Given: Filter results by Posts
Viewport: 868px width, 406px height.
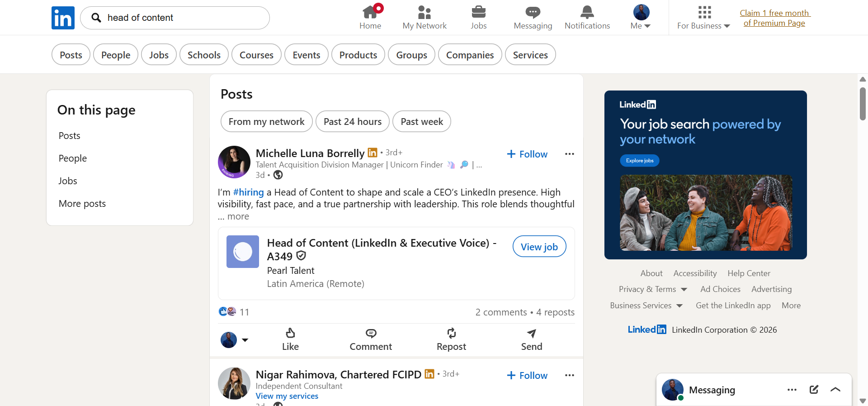Looking at the screenshot, I should (71, 55).
